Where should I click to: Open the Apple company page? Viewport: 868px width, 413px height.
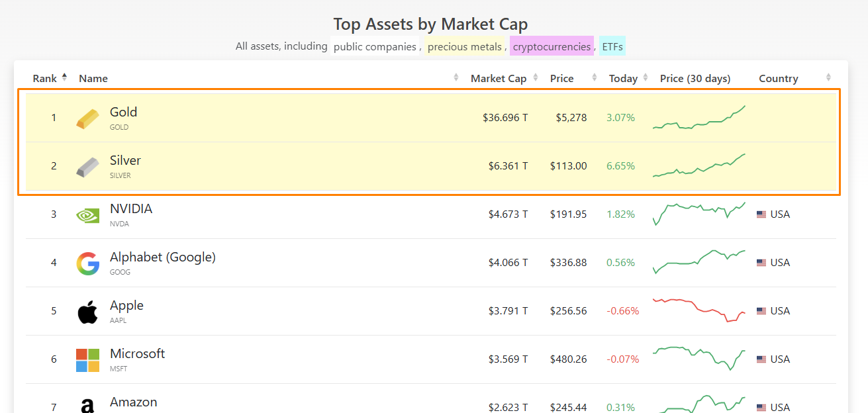coord(126,306)
